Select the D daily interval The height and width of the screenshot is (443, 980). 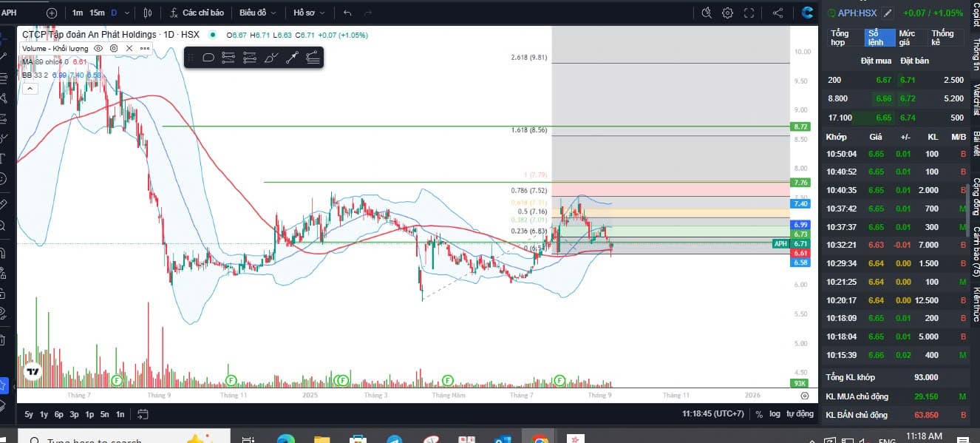(114, 13)
